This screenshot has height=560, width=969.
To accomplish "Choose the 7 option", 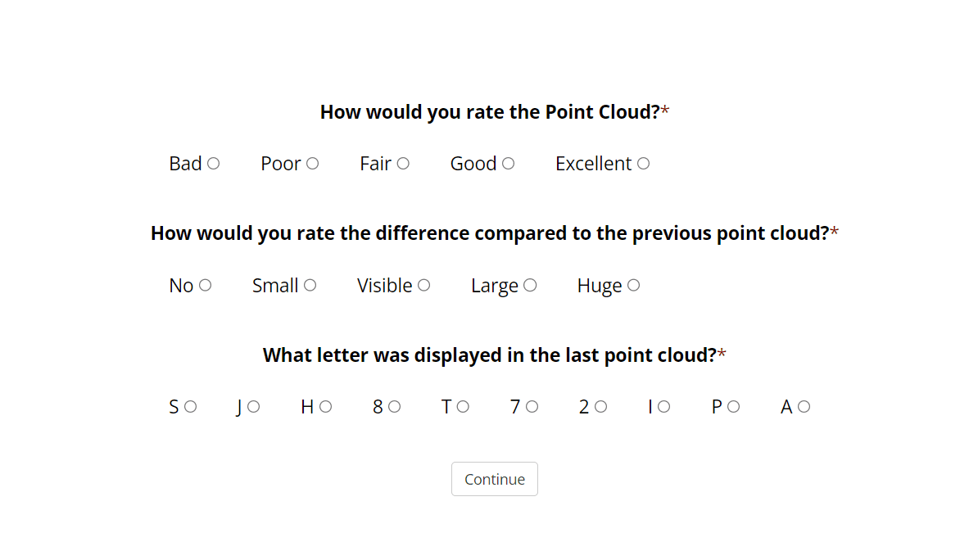I will (x=532, y=406).
